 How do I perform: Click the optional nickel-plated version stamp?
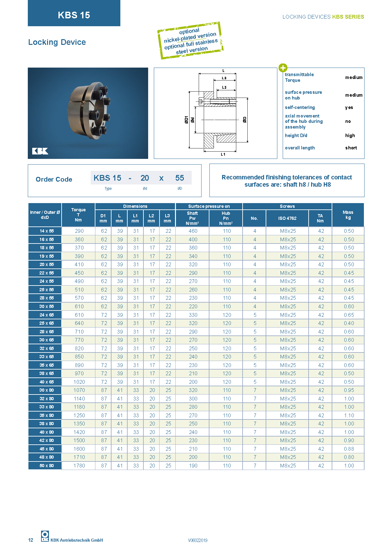coord(190,41)
